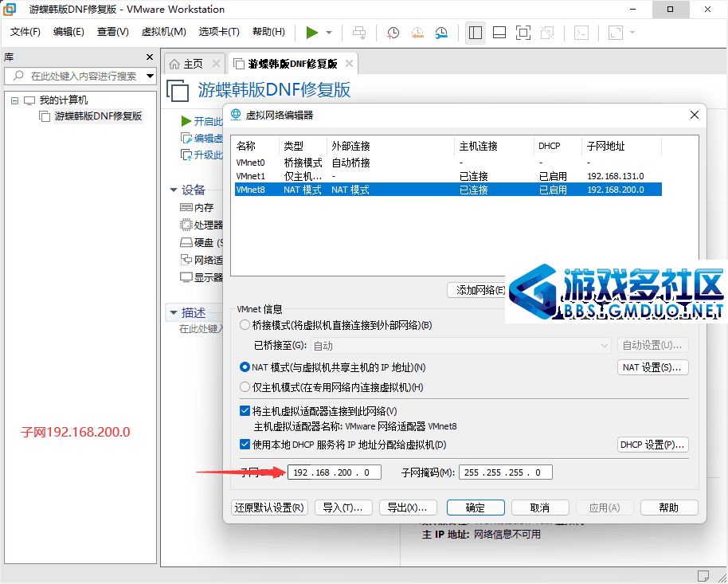Click the 硬盘 device icon

pyautogui.click(x=186, y=242)
